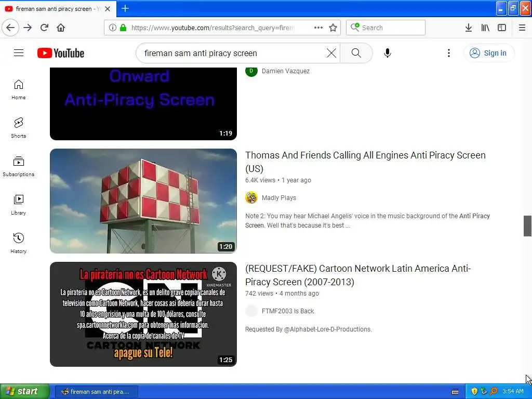Bookmark this page with the star icon
Viewport: 532px width, 399px height.
(x=333, y=28)
